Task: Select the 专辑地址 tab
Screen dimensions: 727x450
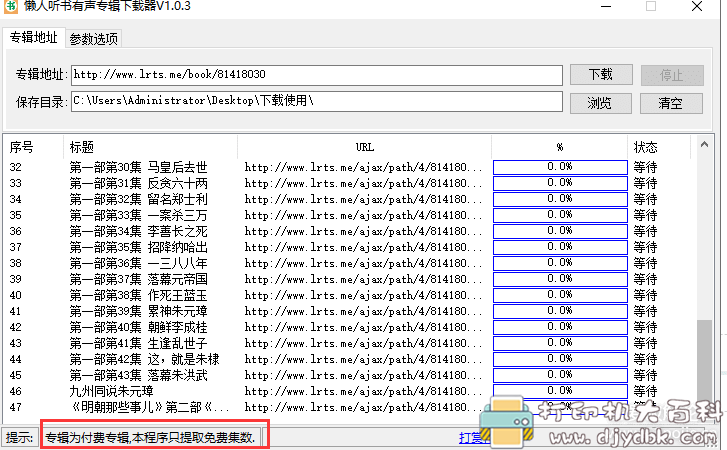Action: (x=34, y=38)
